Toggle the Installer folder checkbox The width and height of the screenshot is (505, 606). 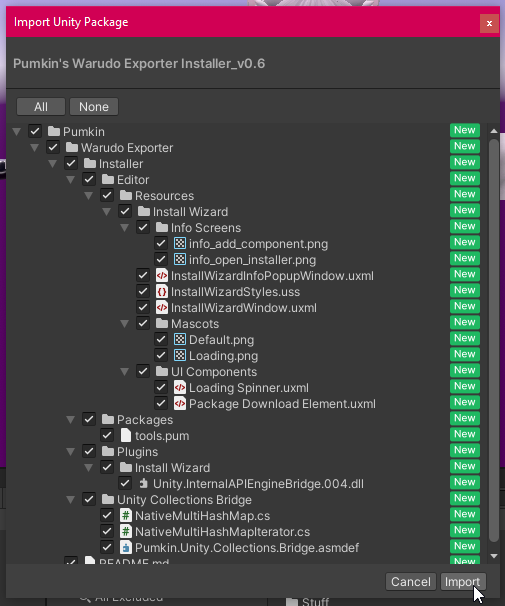(x=71, y=163)
